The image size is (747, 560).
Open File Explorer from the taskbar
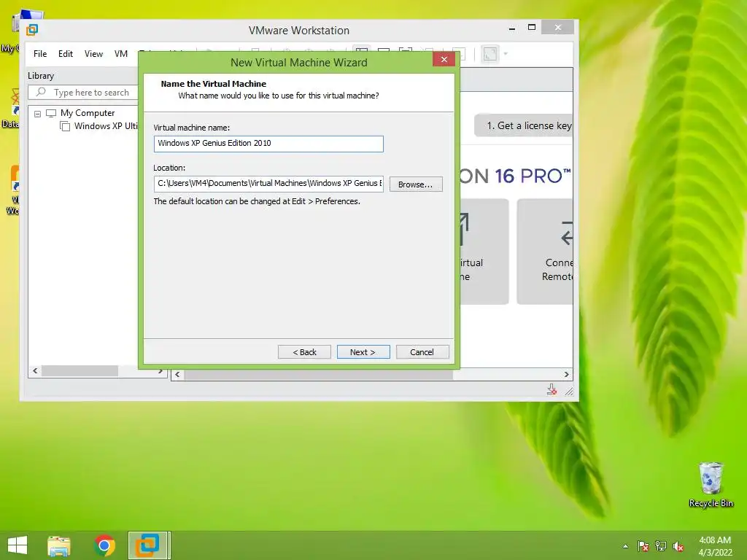[x=59, y=545]
